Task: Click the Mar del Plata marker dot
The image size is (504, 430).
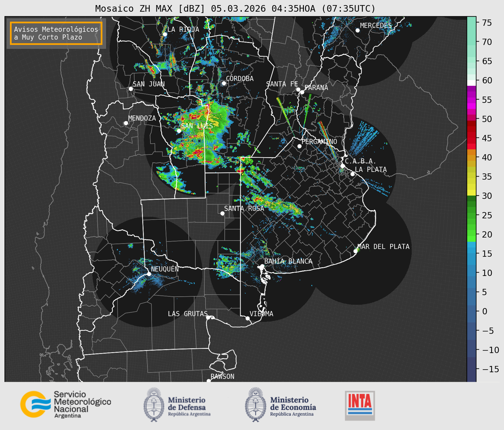Action: coord(355,251)
